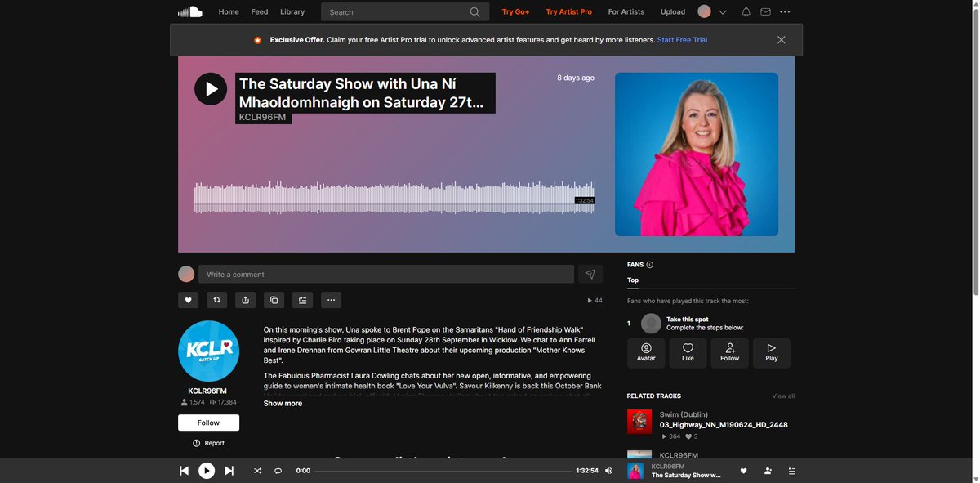Open the notifications bell

pos(746,11)
